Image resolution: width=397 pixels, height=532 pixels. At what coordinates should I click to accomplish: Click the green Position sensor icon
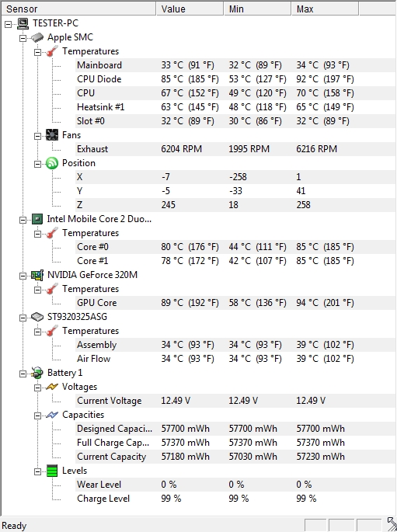pos(52,163)
